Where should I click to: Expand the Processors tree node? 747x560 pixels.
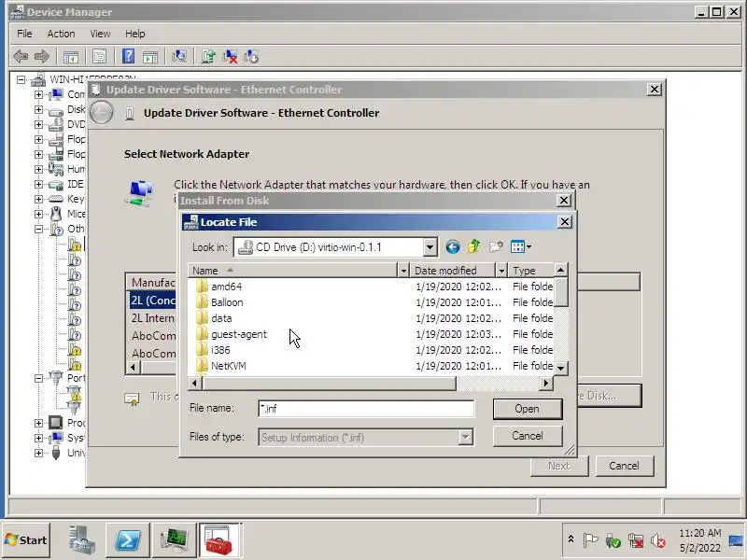click(x=38, y=423)
